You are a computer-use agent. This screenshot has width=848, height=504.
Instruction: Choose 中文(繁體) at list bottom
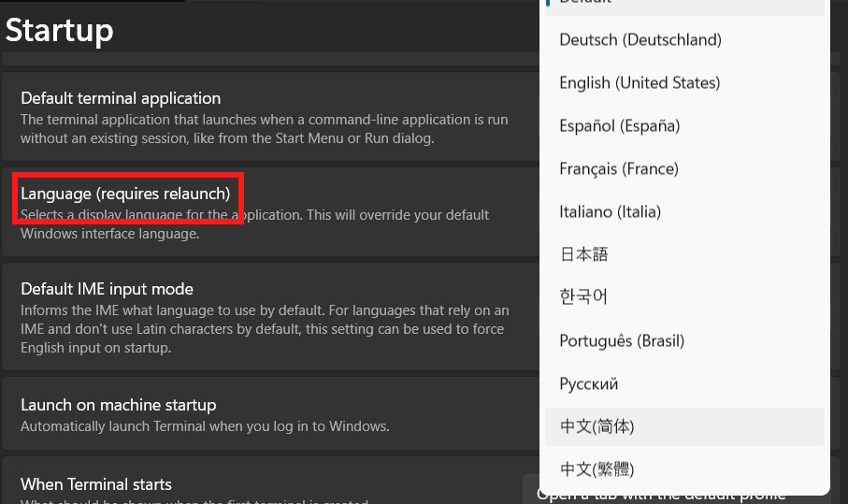pyautogui.click(x=684, y=469)
